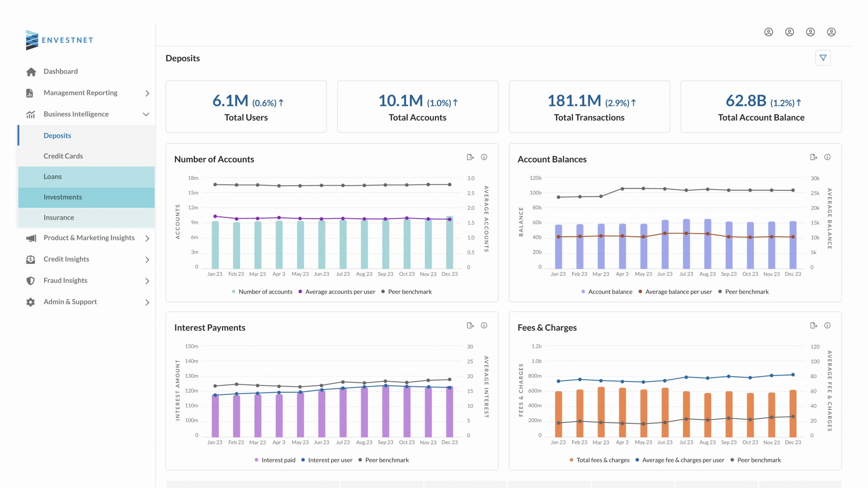Toggle Peer benchmark legend in Interest Payments

click(384, 460)
